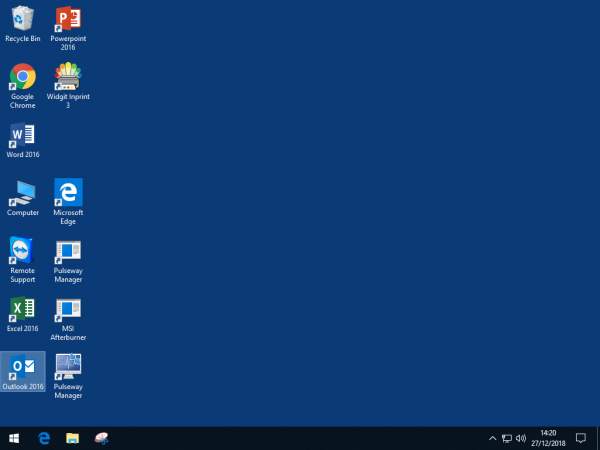Select Pulseway Manager icon with heartbeat monitor
600x450 pixels.
pos(68,366)
